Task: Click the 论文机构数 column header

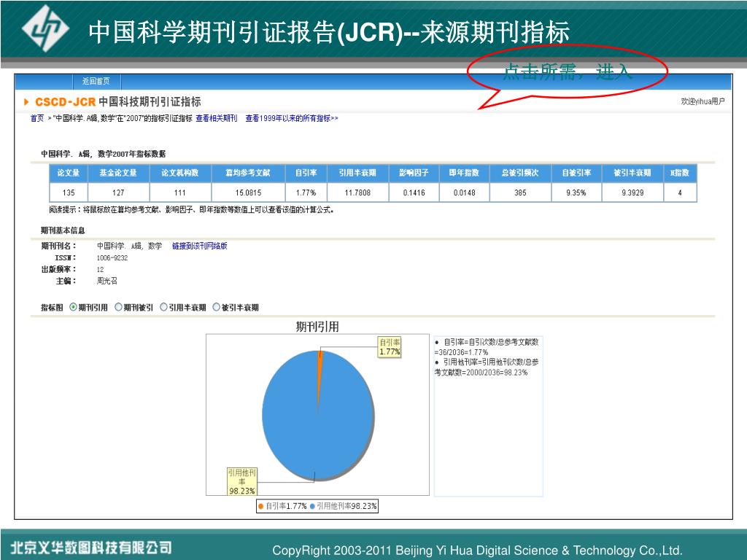Action: [180, 173]
